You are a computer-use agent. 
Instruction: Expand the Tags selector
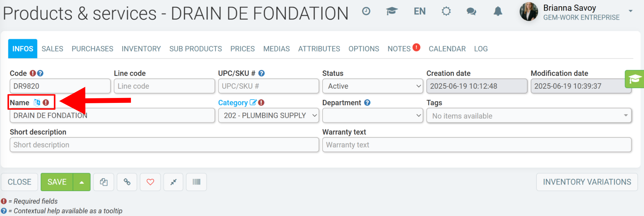pos(529,116)
